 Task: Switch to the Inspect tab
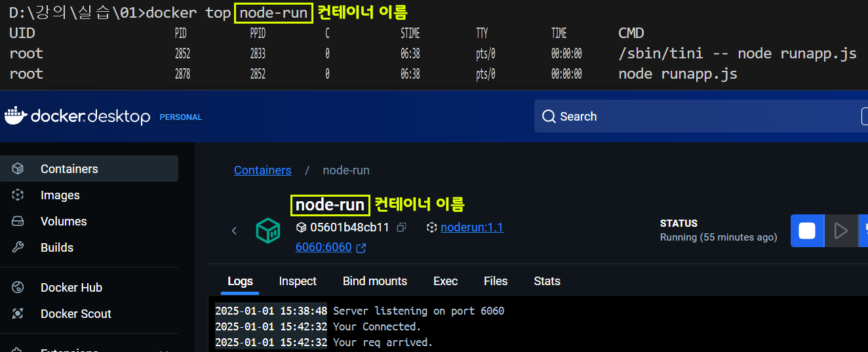298,281
